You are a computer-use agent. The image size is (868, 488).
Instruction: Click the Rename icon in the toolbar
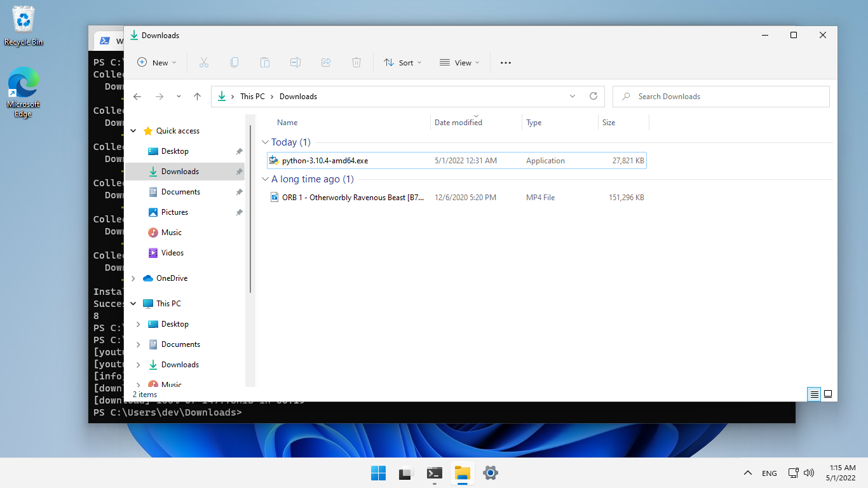pyautogui.click(x=295, y=62)
